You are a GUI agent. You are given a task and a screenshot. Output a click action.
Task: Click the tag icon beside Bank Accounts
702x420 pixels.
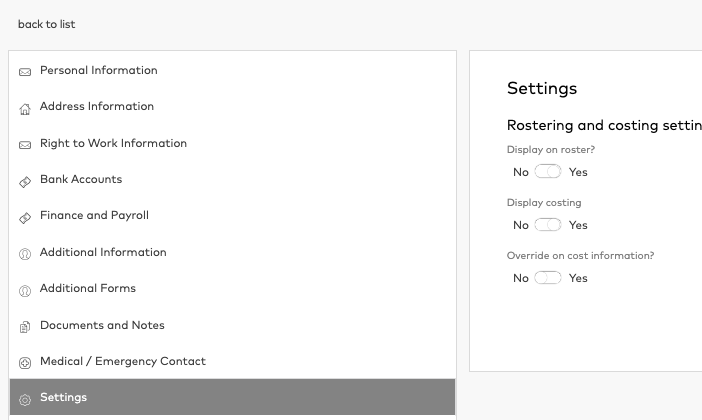(x=25, y=182)
